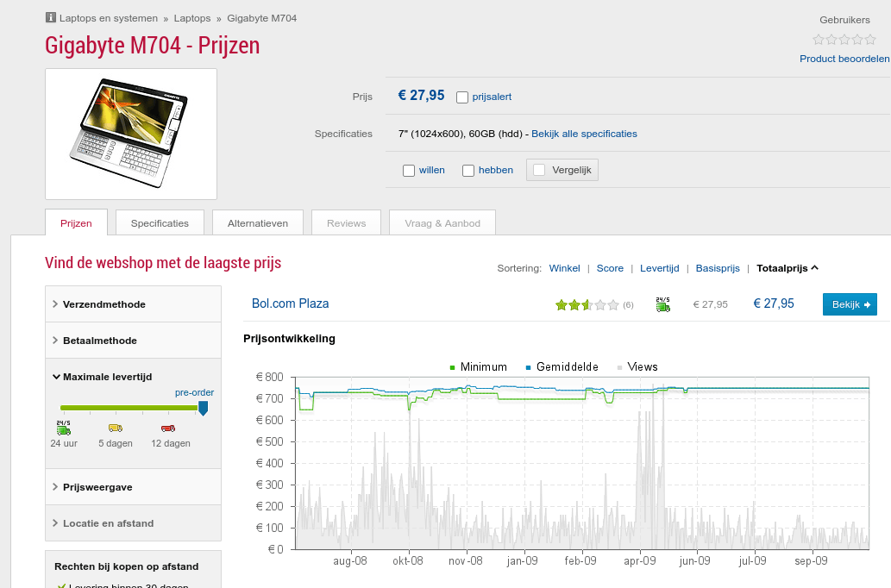Click the Gigabyte M704 product thumbnail
The height and width of the screenshot is (588, 891).
coord(131,134)
